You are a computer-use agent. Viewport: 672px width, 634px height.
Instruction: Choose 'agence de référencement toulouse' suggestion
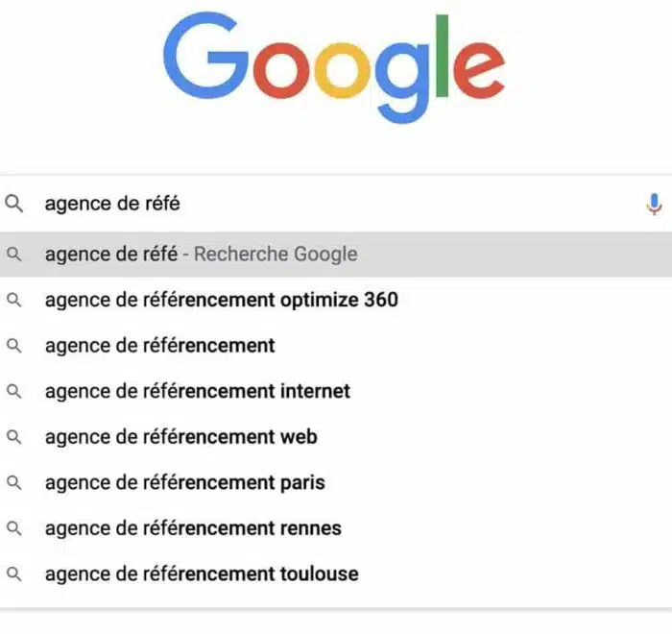tap(201, 574)
